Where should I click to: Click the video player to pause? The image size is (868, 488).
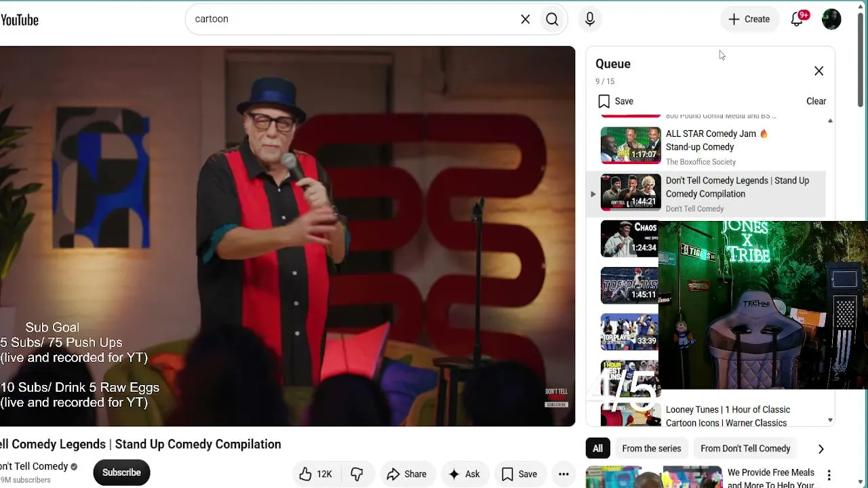[288, 237]
